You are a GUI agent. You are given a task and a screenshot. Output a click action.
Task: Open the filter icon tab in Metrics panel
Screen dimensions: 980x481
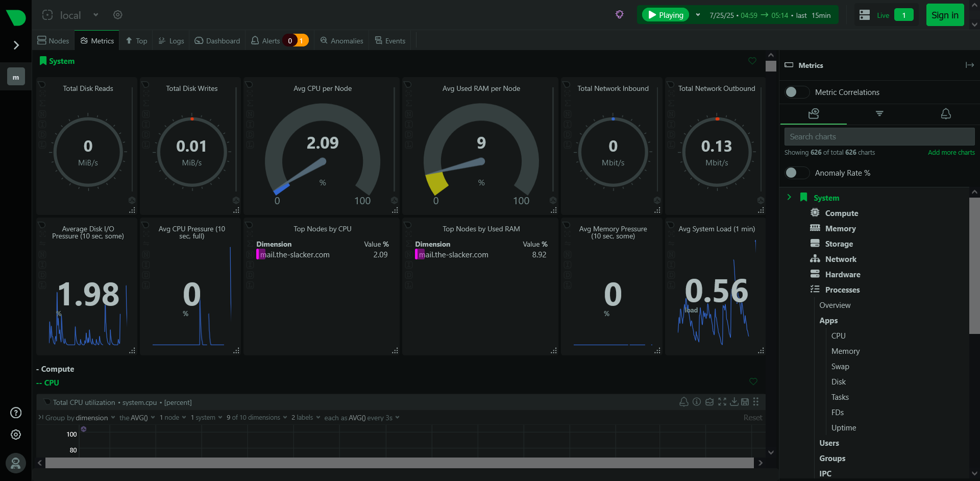(x=879, y=113)
